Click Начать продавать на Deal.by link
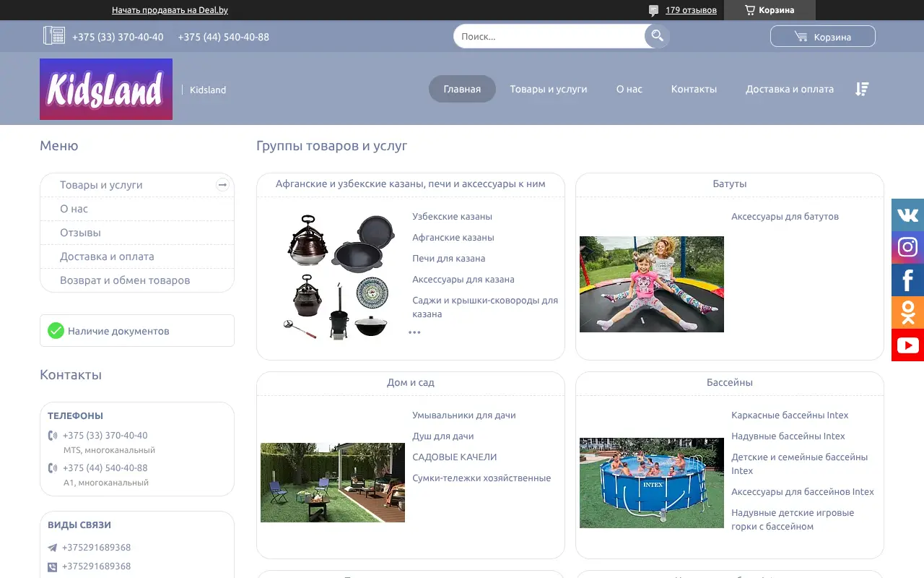This screenshot has height=578, width=924. (170, 10)
